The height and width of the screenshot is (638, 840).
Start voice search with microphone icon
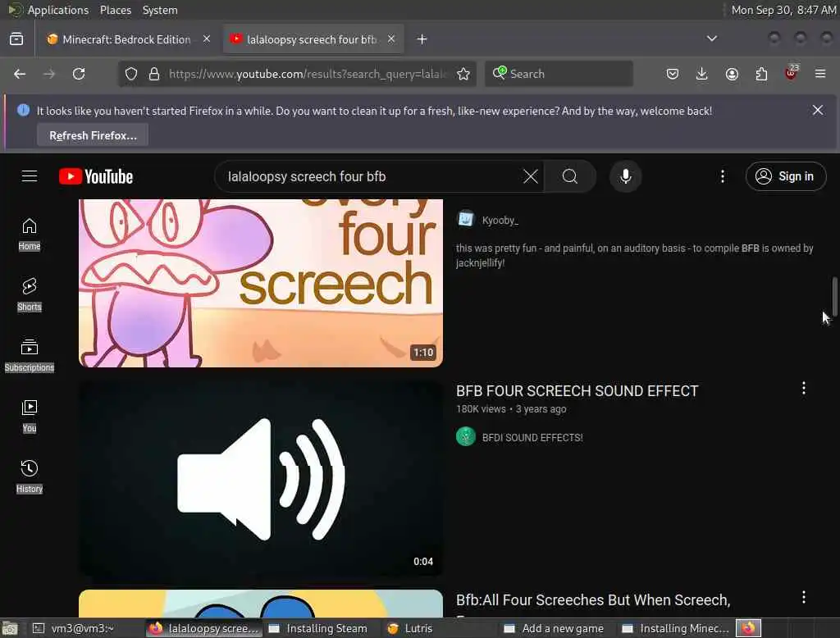click(625, 176)
